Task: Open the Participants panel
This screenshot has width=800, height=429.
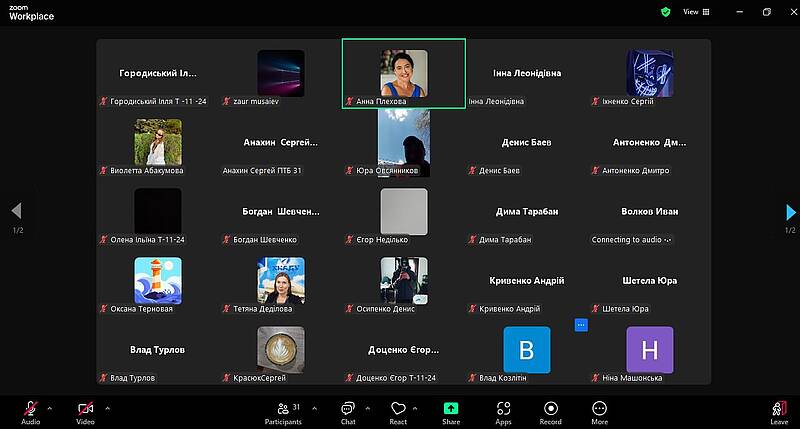Action: pos(289,410)
